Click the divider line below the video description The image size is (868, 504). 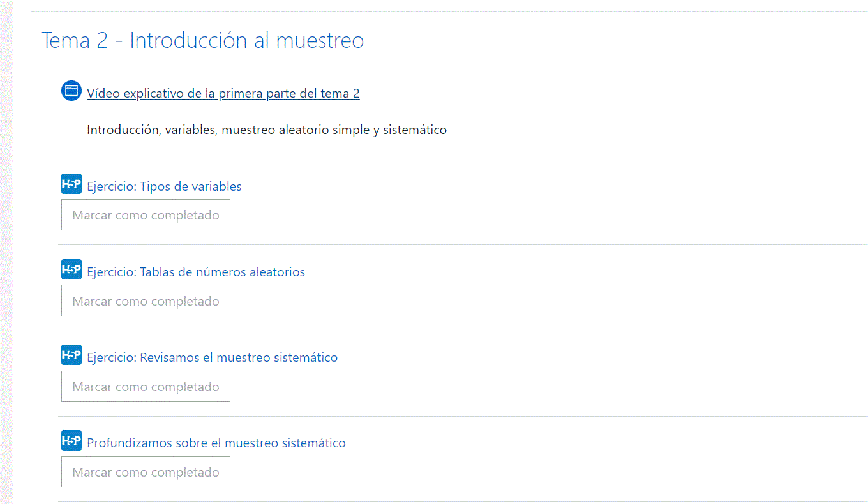(x=463, y=159)
